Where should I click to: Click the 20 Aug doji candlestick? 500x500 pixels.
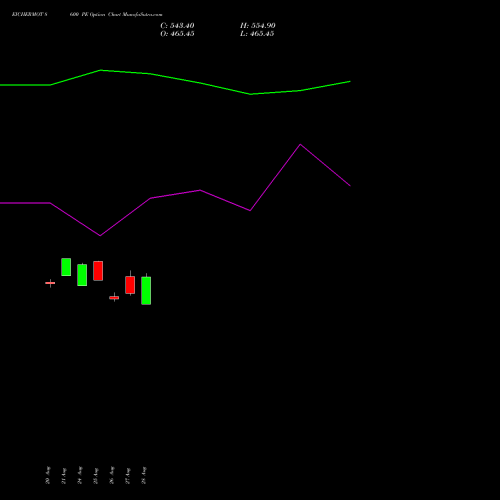tap(50, 283)
